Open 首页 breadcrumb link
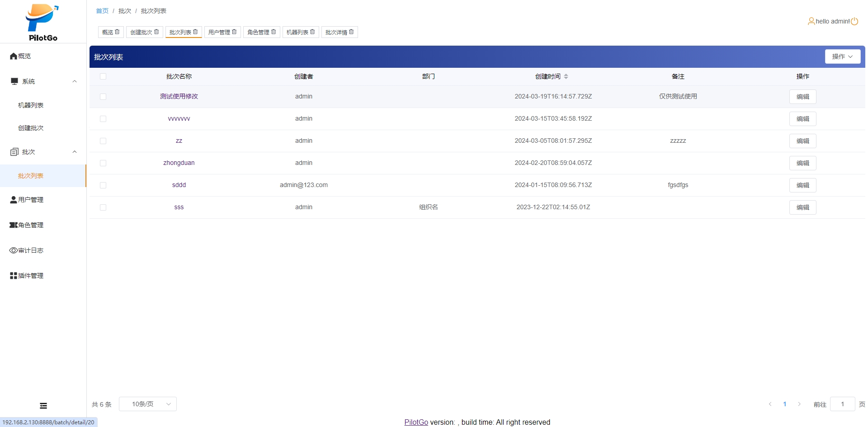This screenshot has height=427, width=868. click(x=102, y=11)
